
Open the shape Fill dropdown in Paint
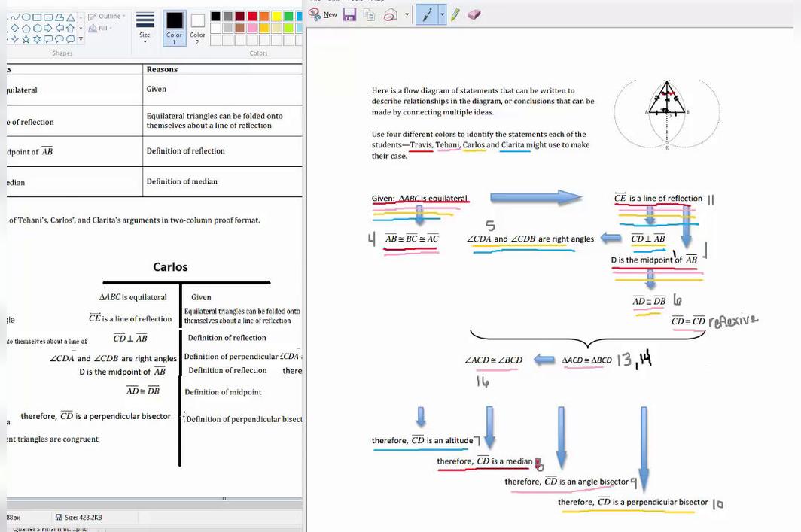[99, 28]
